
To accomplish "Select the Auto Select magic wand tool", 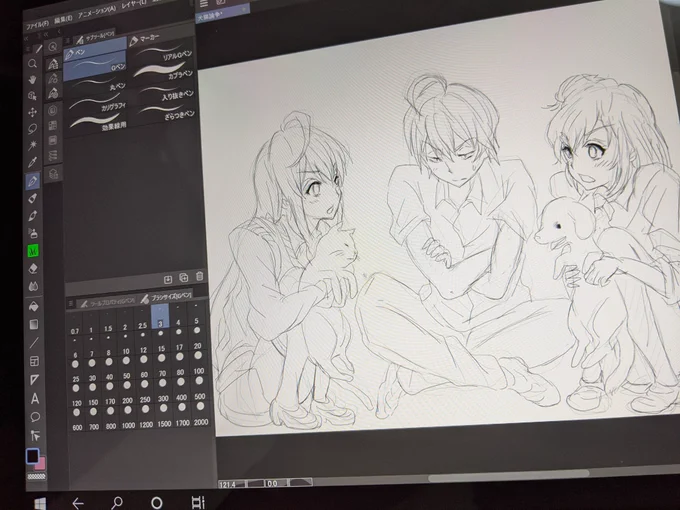I will click(33, 145).
